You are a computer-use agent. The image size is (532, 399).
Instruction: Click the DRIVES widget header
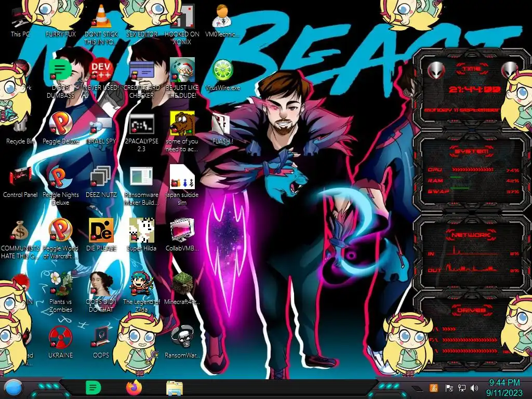pyautogui.click(x=472, y=310)
